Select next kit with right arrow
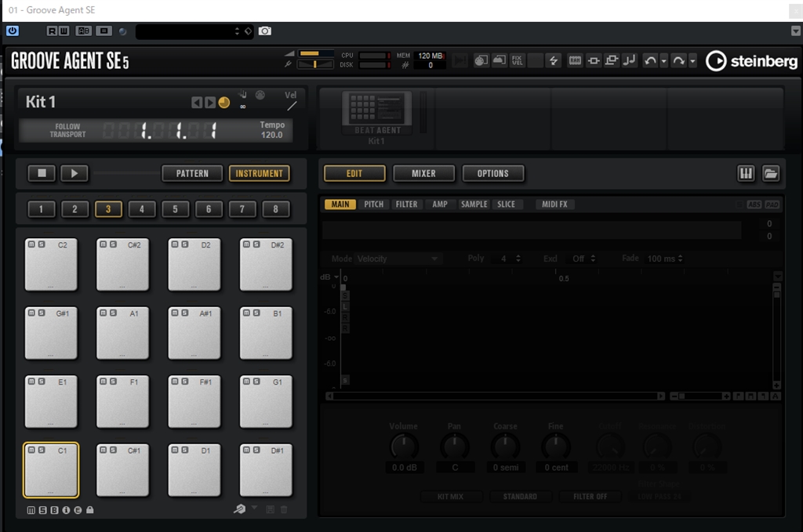803x532 pixels. (210, 103)
